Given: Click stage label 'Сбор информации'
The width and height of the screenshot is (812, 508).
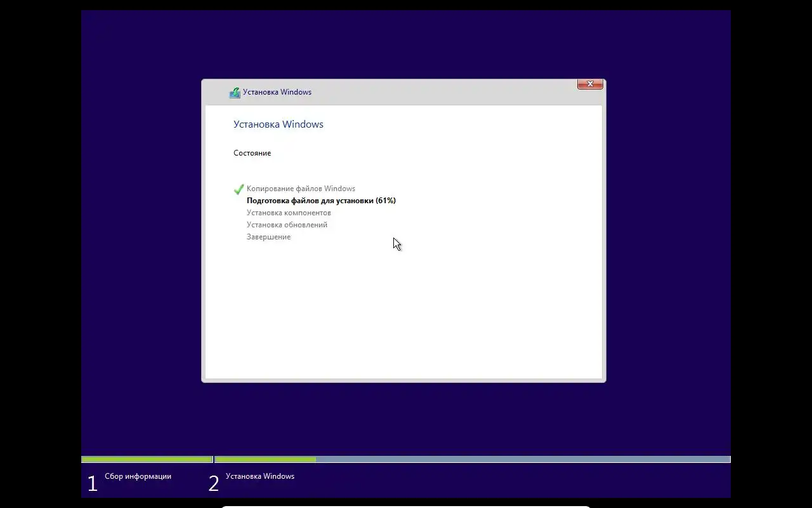Looking at the screenshot, I should tap(138, 476).
